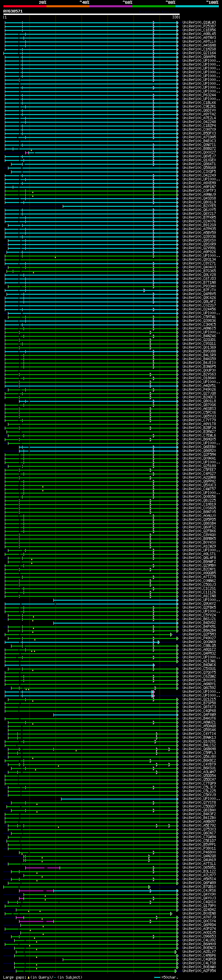Click the UniRef100_B2XYE5 label
Viewport: 222px width, 980px height.
[199, 206]
